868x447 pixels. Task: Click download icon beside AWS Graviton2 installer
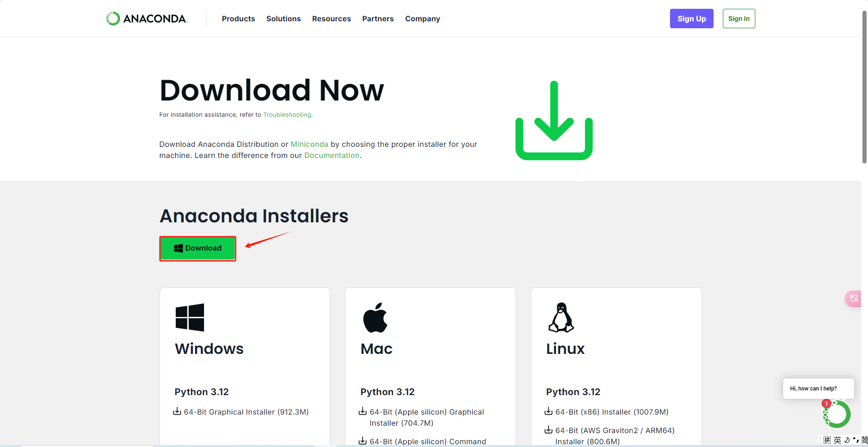click(x=549, y=430)
